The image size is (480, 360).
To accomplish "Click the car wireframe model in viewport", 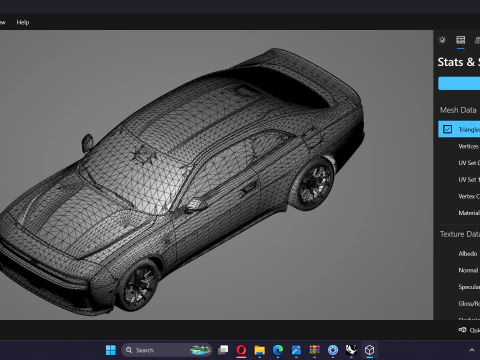I will [182, 182].
